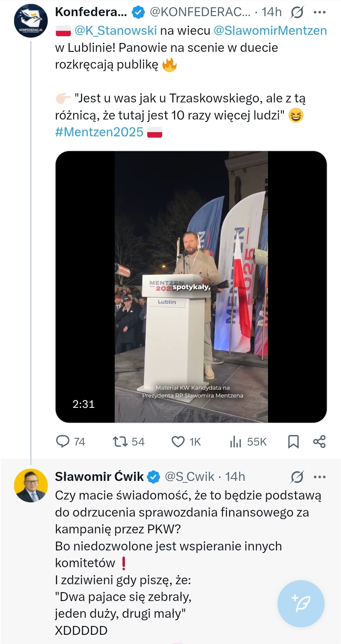
Task: Open Grok icon on Konfederacja post
Action: click(297, 12)
